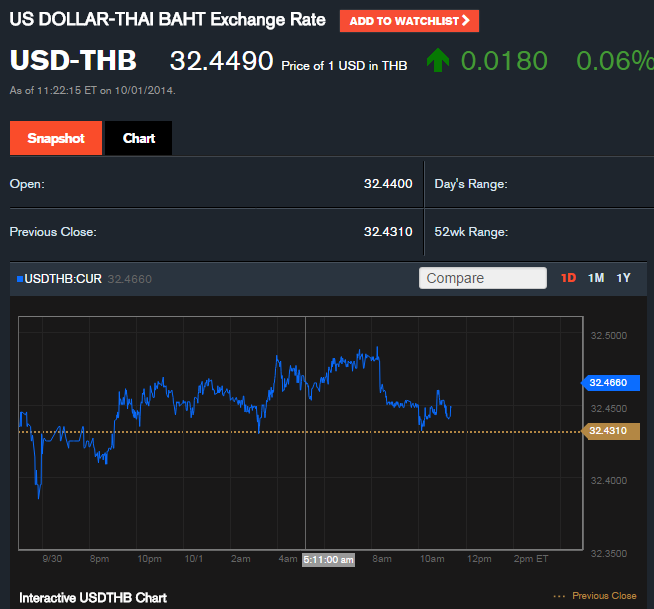The image size is (654, 609).
Task: Click the Previous Close: label in the table
Action: [53, 232]
